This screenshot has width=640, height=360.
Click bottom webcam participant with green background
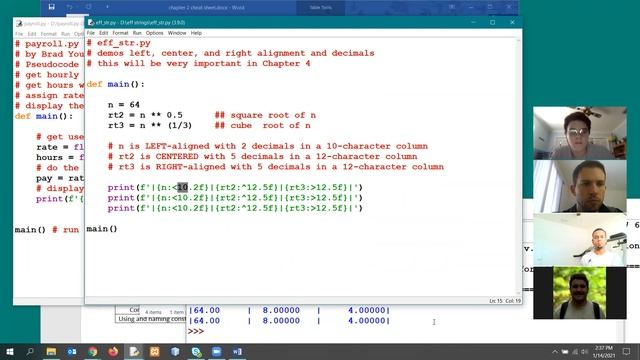pos(580,293)
